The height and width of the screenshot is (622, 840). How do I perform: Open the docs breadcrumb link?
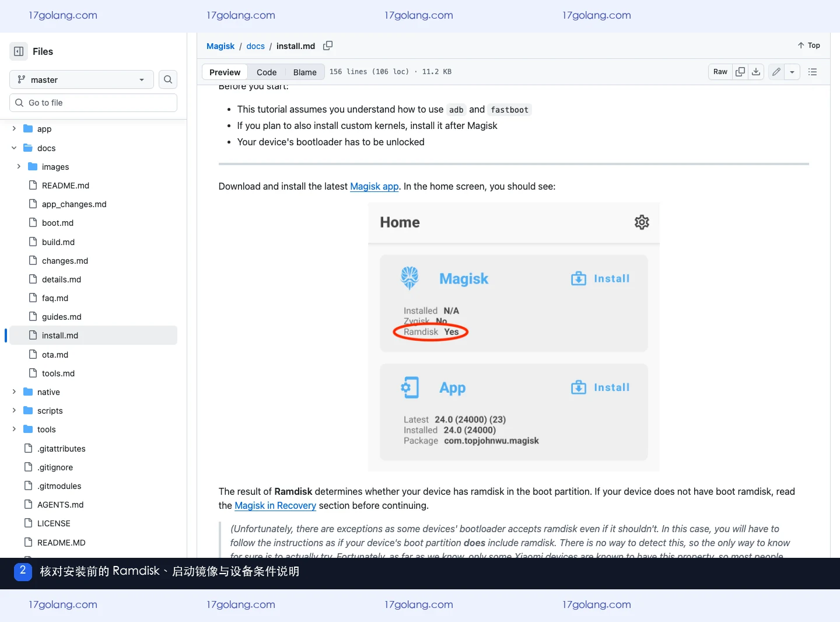256,46
